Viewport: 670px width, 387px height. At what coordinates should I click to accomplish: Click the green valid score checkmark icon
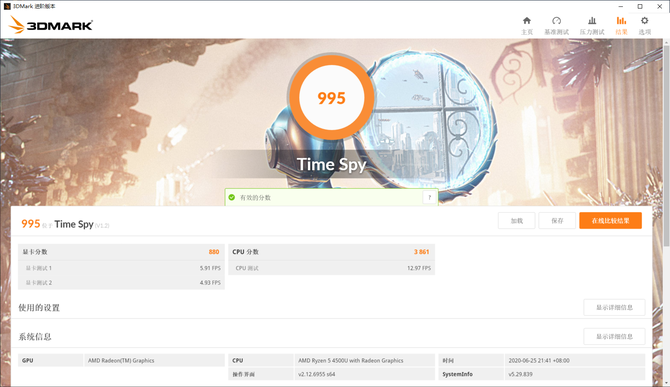coord(232,197)
